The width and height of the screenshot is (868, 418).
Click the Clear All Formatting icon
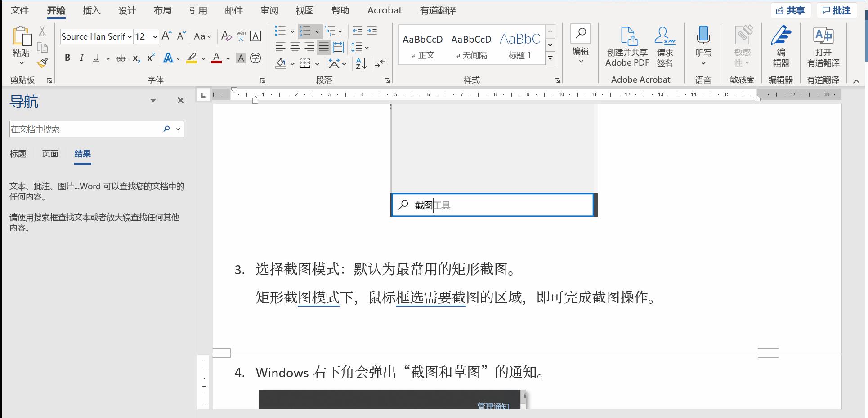[226, 36]
